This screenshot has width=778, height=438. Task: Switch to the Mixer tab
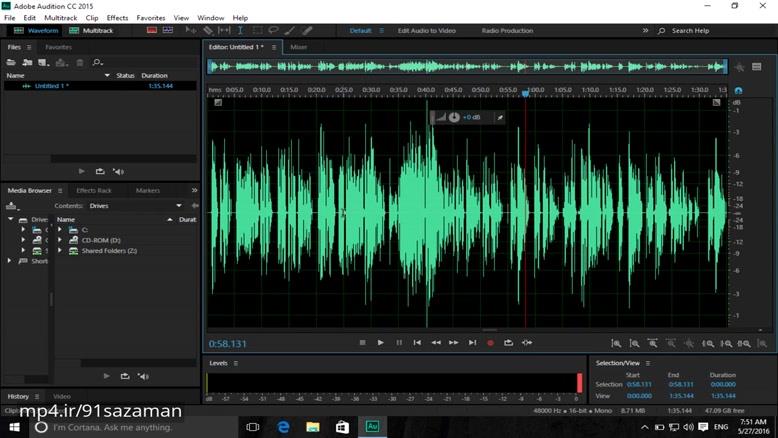click(298, 47)
